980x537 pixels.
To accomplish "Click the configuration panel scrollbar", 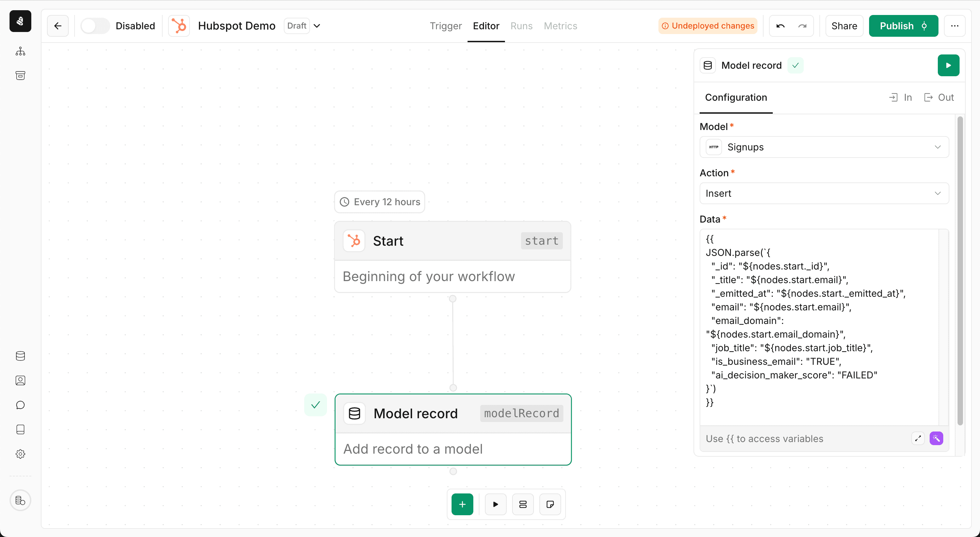I will tap(960, 271).
